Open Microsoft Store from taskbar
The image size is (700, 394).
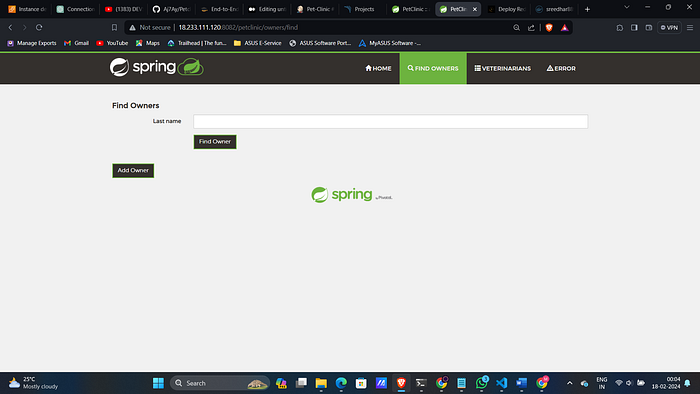pyautogui.click(x=361, y=383)
